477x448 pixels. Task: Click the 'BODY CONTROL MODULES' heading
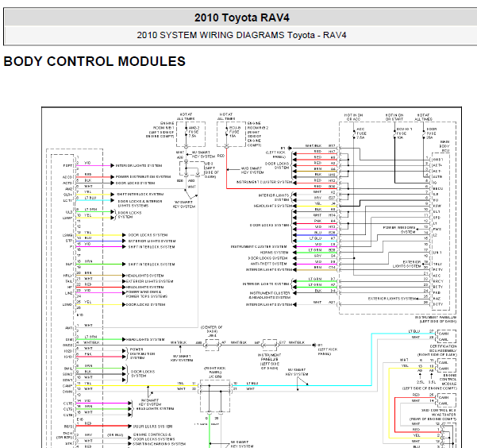94,61
